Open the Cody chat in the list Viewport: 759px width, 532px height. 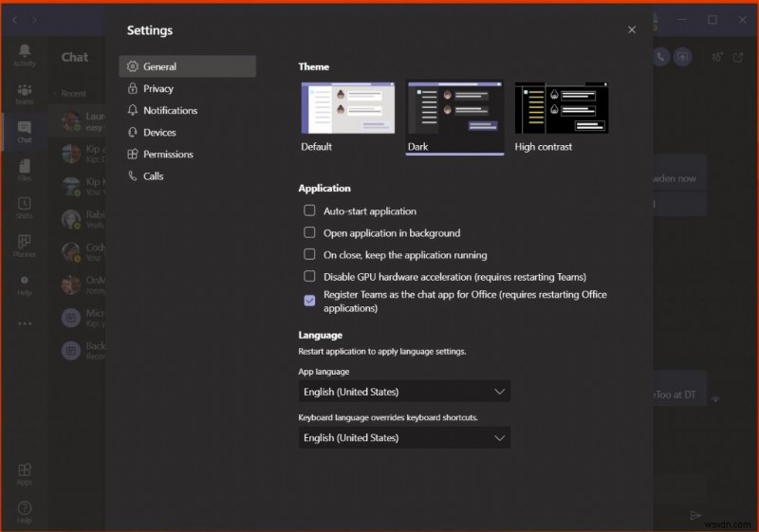[x=78, y=252]
